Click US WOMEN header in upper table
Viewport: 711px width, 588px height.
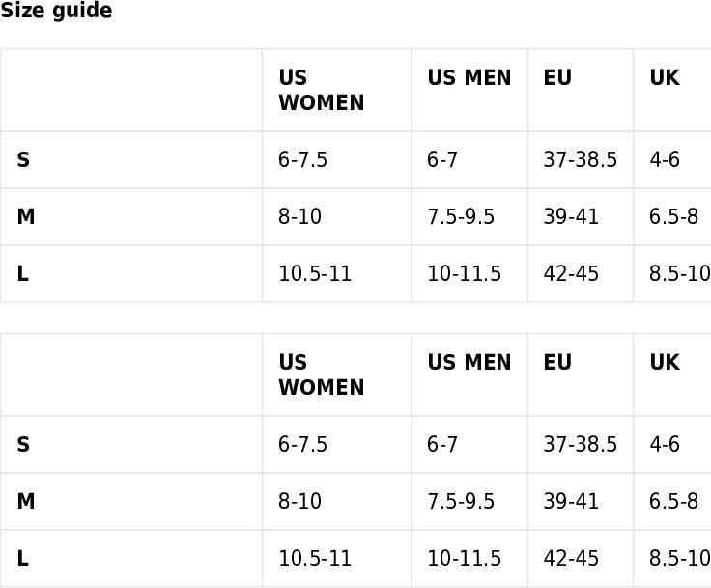coord(321,90)
